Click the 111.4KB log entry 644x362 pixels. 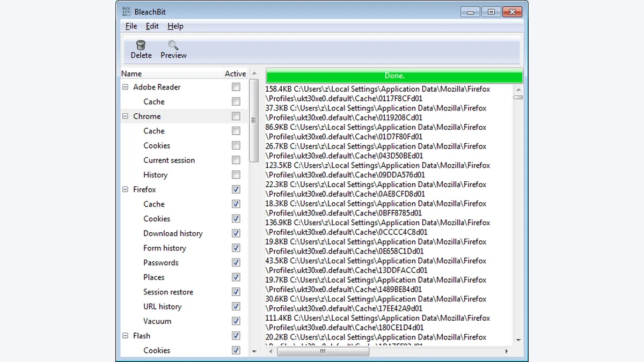point(378,323)
